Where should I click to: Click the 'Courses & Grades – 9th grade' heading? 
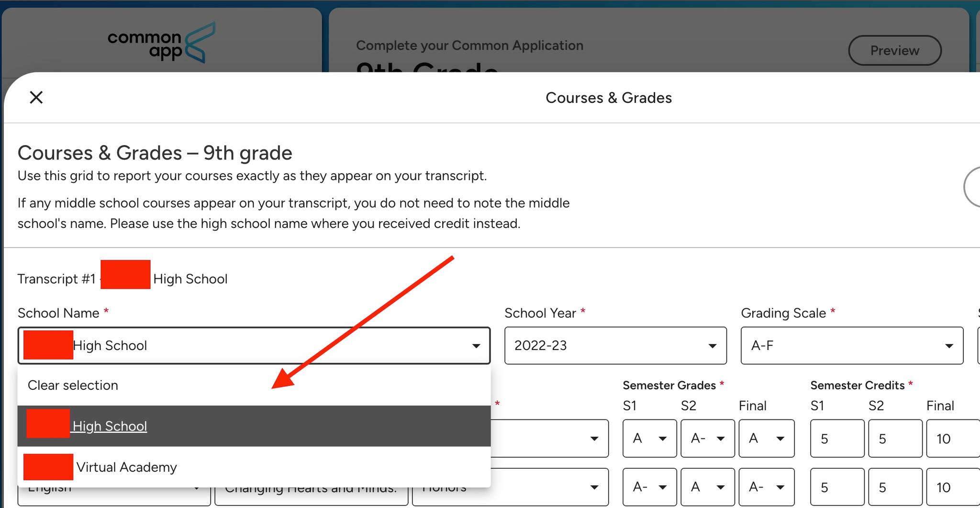pos(155,153)
